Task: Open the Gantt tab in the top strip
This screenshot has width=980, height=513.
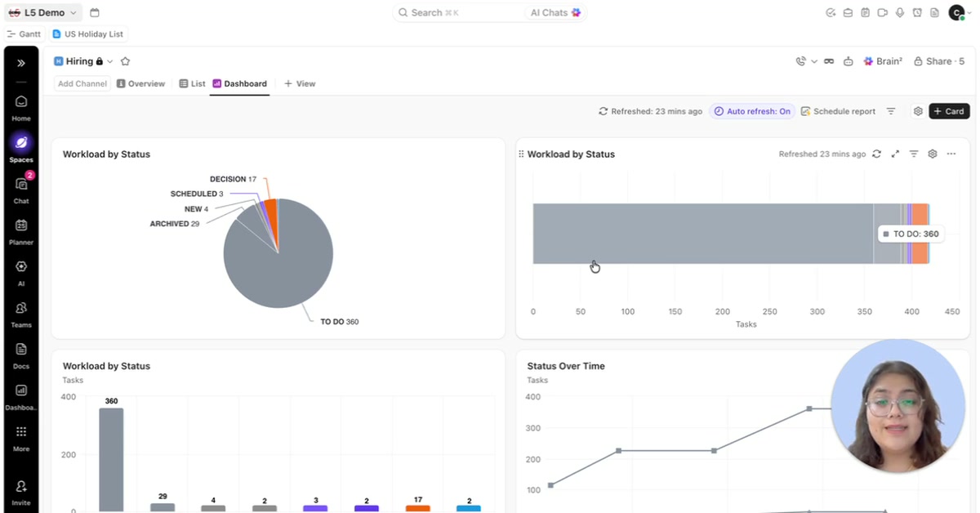Action: pyautogui.click(x=24, y=34)
